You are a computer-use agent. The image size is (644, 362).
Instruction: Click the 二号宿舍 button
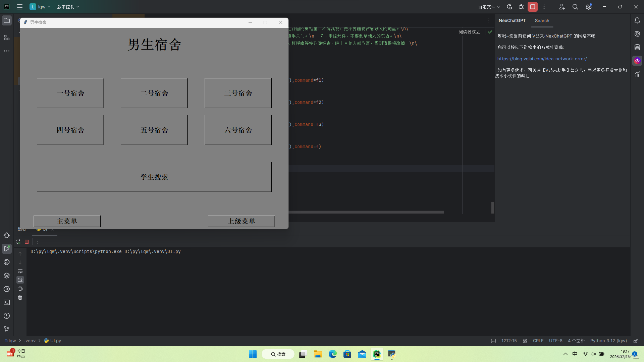(x=154, y=93)
